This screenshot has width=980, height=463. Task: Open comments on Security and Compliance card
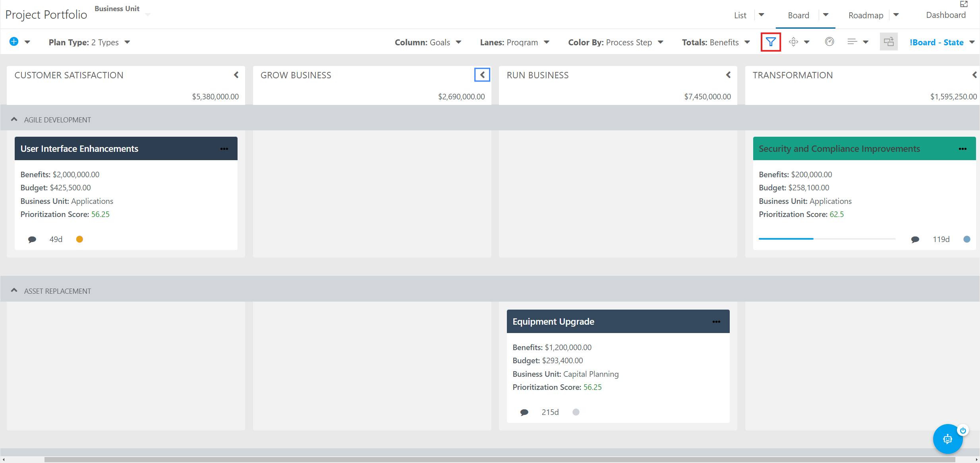click(915, 239)
